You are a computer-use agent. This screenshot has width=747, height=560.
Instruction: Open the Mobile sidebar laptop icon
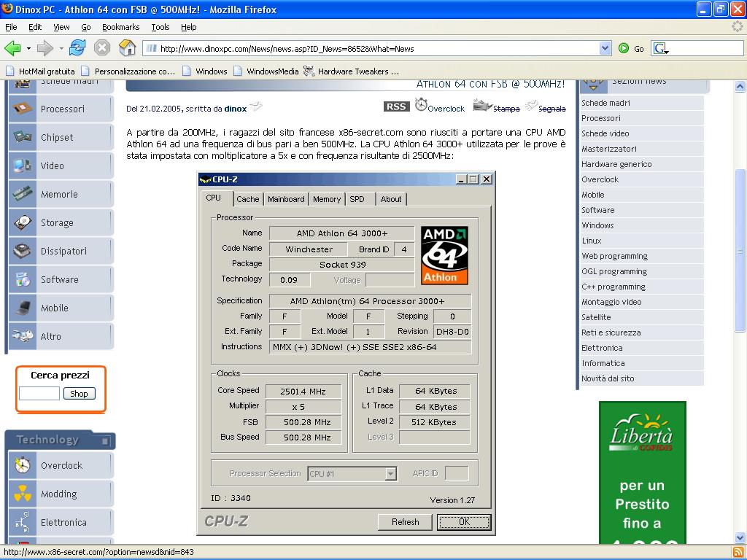click(23, 308)
